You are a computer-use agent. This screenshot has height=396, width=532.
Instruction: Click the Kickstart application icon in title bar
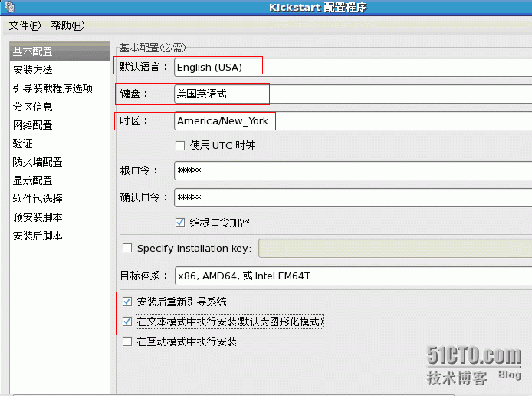[10, 6]
